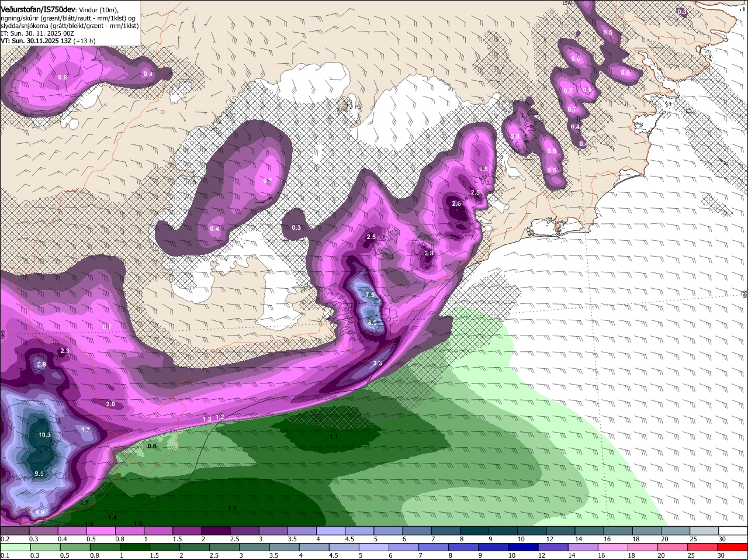748x560 pixels.
Task: Click the Veðurstofan/IS750dev title
Action: click(38, 10)
